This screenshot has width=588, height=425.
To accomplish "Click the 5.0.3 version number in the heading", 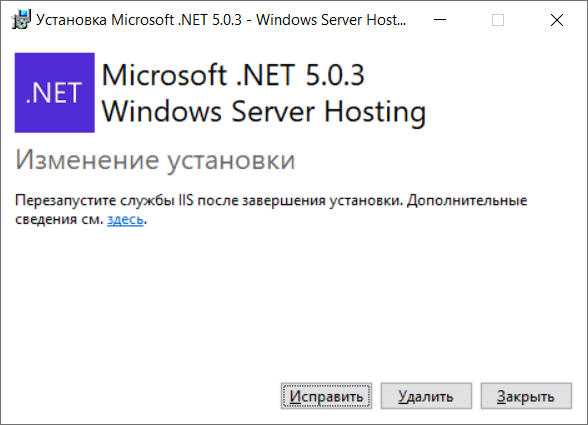I will click(x=335, y=75).
